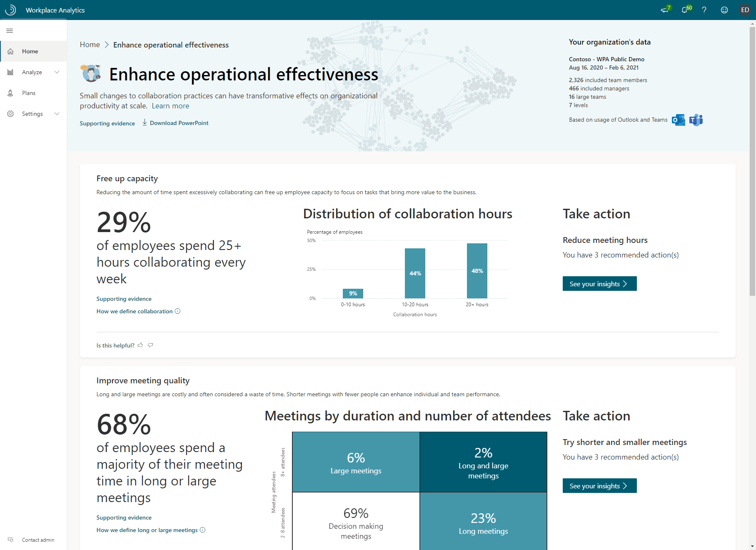Select the Analyze navigation item
Image resolution: width=756 pixels, height=550 pixels.
click(33, 72)
